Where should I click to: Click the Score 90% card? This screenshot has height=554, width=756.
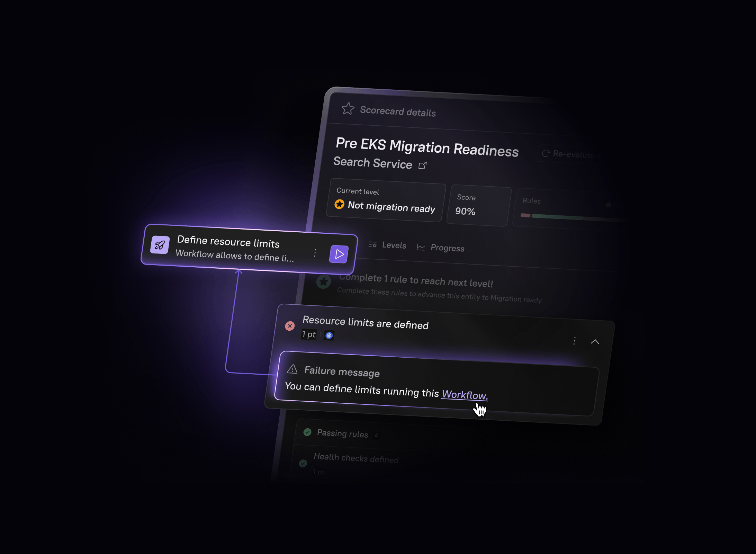click(478, 206)
